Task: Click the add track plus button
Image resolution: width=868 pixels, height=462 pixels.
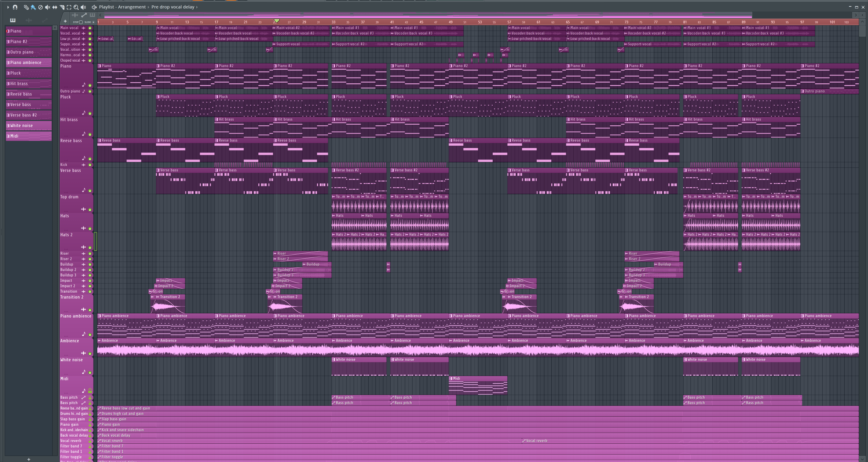Action: pos(65,21)
